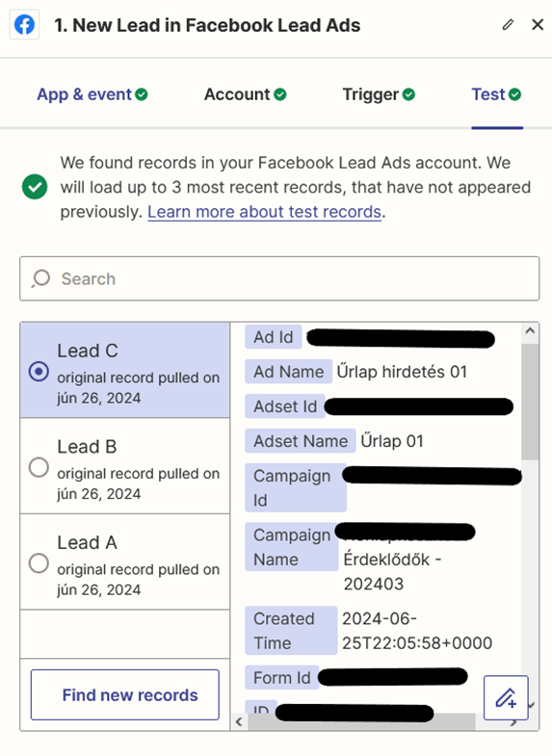Select the Lead C radio button

(39, 371)
